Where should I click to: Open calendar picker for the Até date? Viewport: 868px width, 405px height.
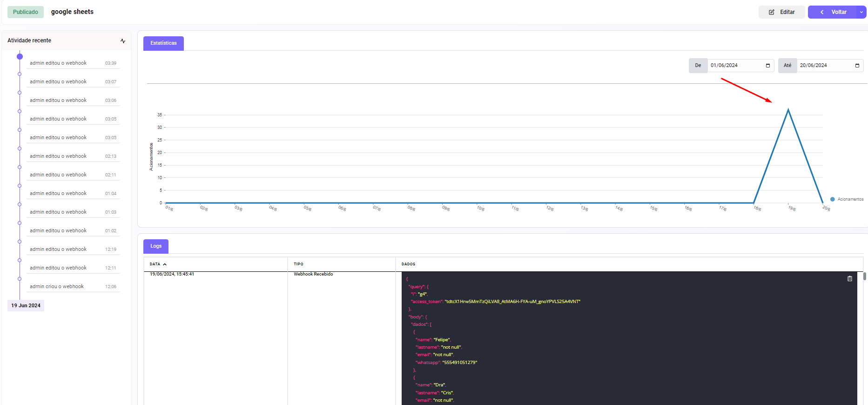(x=857, y=66)
